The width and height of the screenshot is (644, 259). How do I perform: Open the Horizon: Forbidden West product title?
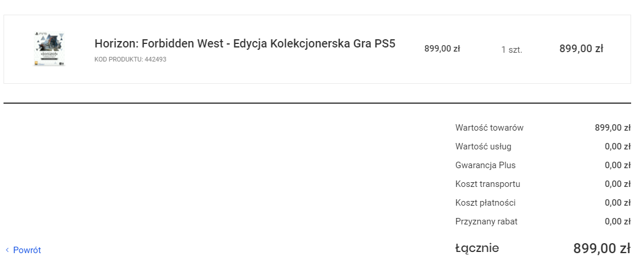point(244,45)
